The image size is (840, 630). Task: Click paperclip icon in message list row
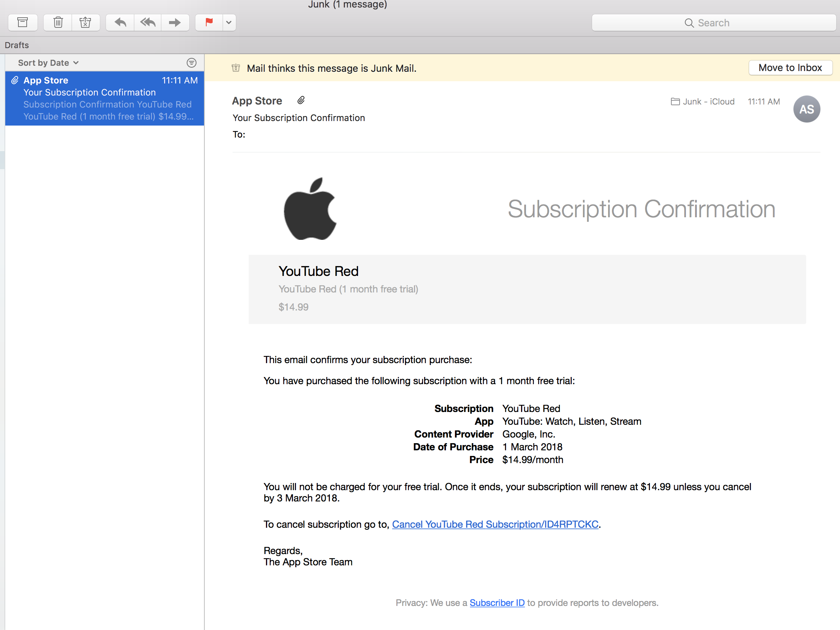[15, 80]
